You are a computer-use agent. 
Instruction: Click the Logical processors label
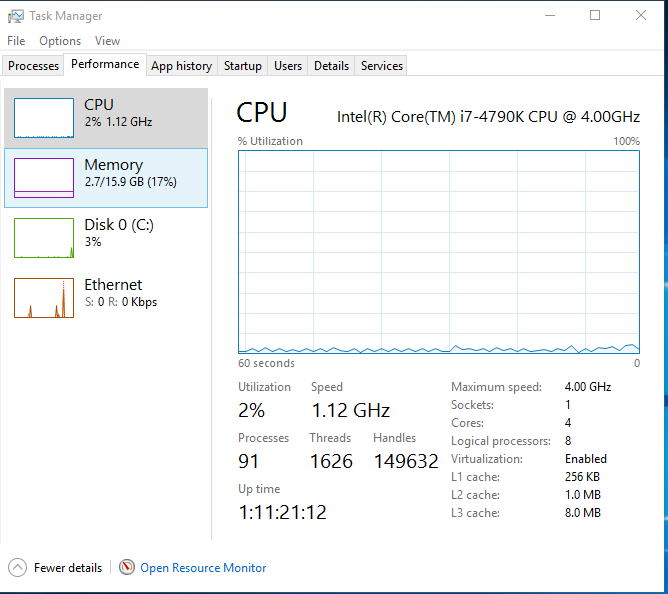click(501, 441)
